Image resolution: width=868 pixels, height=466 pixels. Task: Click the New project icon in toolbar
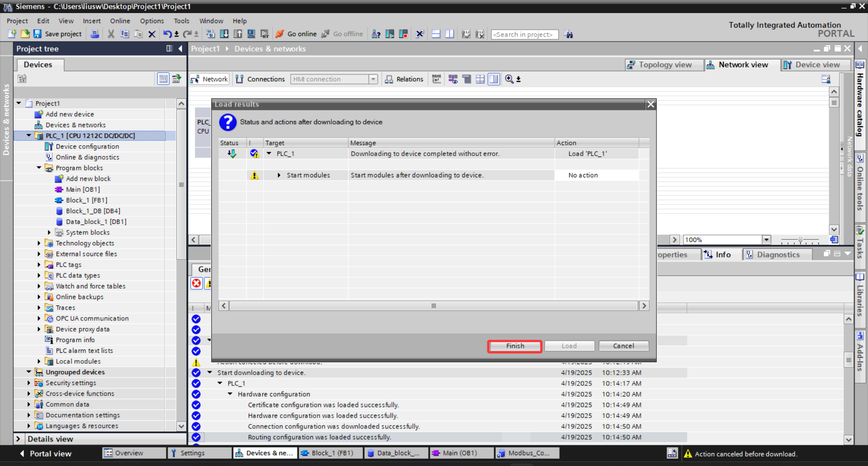(12, 34)
